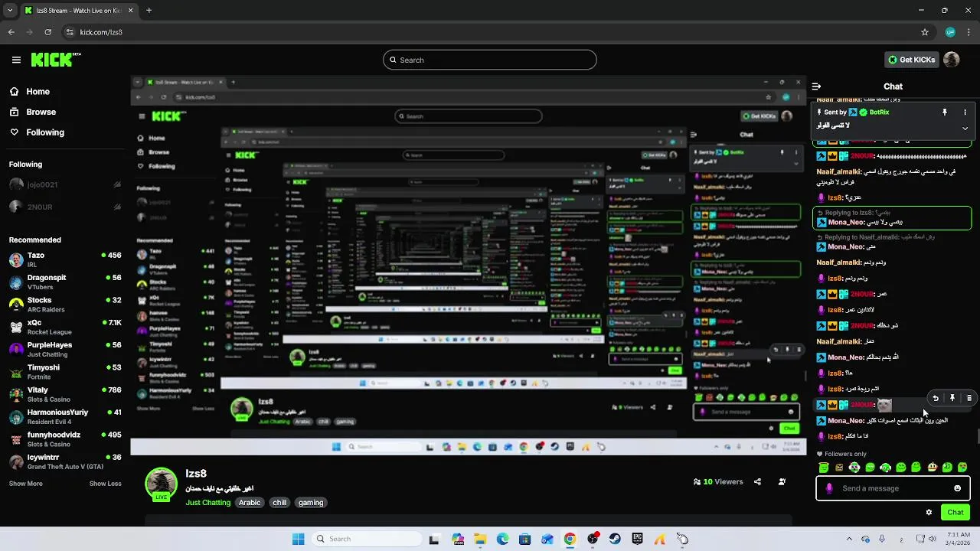Select the chill stream tag

tap(279, 503)
